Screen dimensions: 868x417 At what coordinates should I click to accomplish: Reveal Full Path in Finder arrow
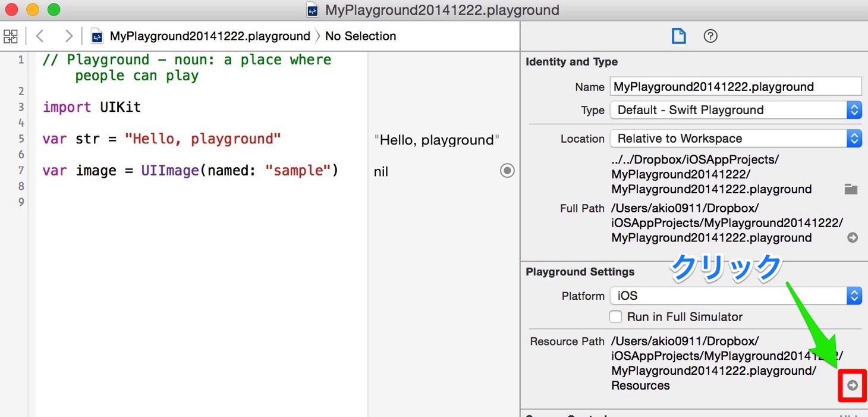click(853, 237)
